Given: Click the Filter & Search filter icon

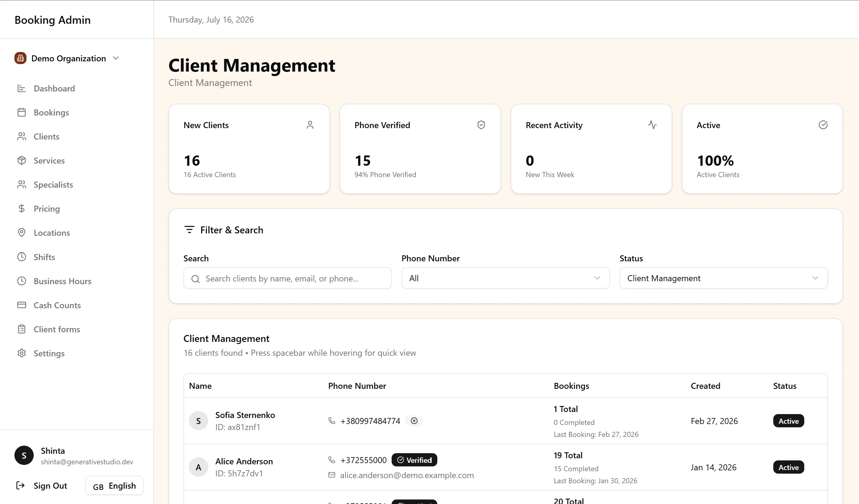Looking at the screenshot, I should pos(189,230).
